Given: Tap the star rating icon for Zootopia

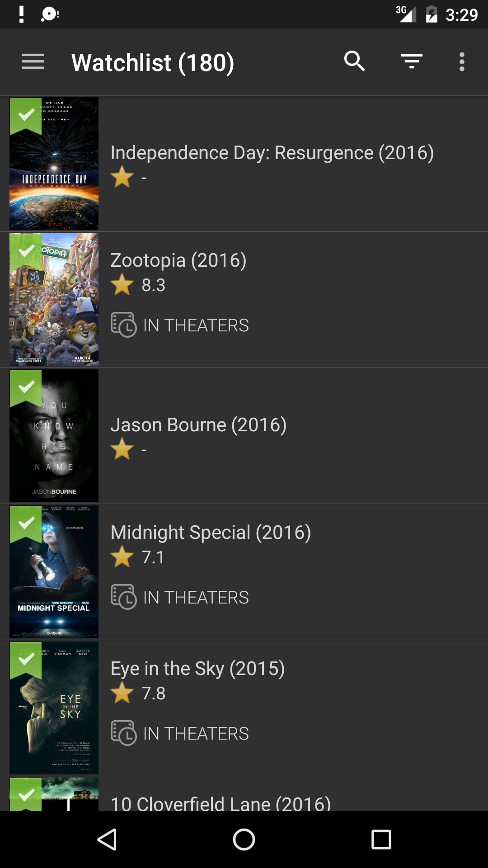Looking at the screenshot, I should point(122,285).
